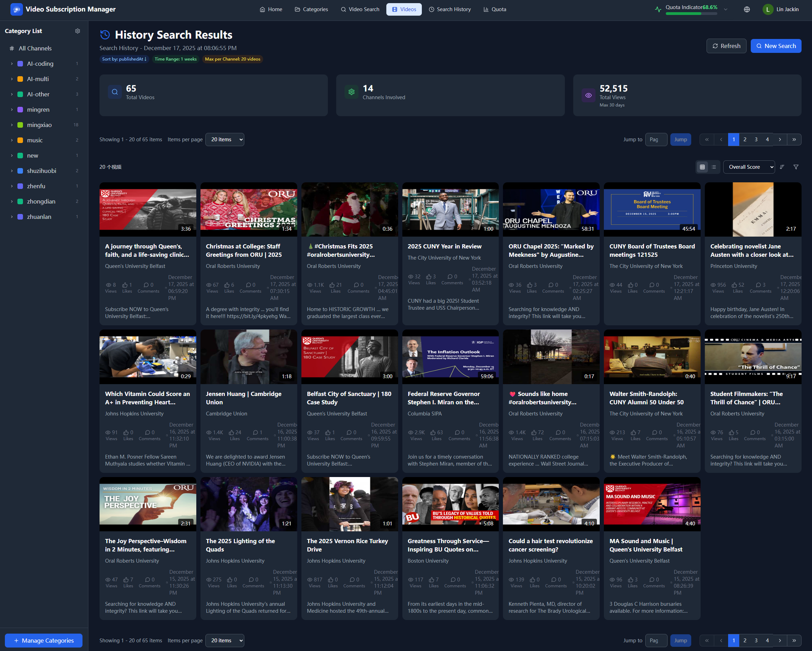Open the filter funnel icon

(x=796, y=167)
